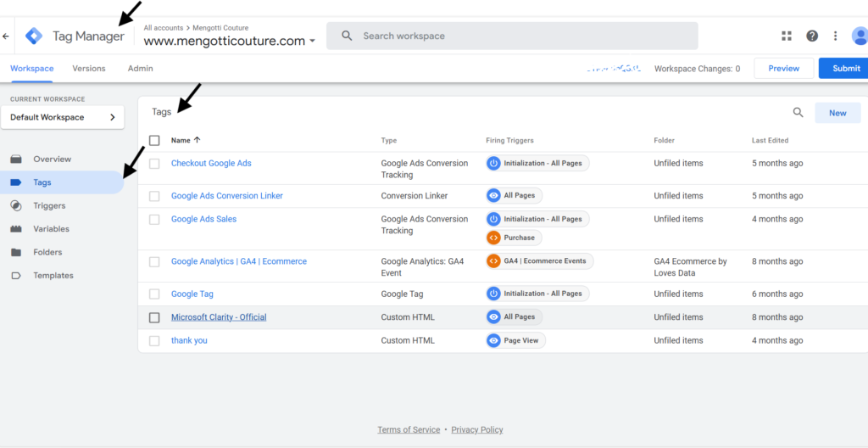Check the Google Ads Conversion Linker checkbox

point(154,196)
